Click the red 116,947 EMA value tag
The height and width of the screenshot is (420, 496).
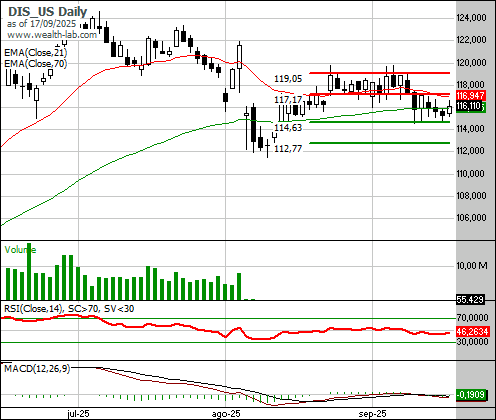[470, 96]
